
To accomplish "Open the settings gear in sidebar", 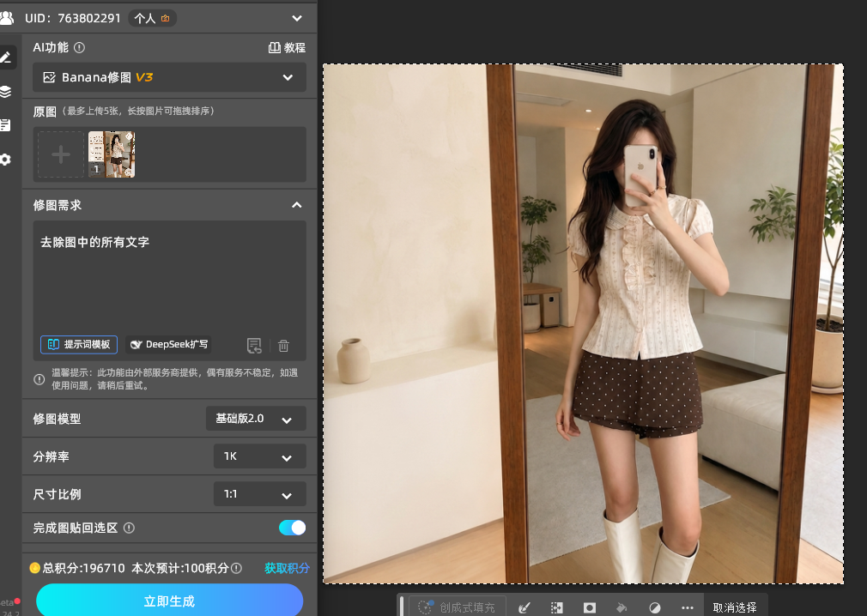I will pos(5,160).
